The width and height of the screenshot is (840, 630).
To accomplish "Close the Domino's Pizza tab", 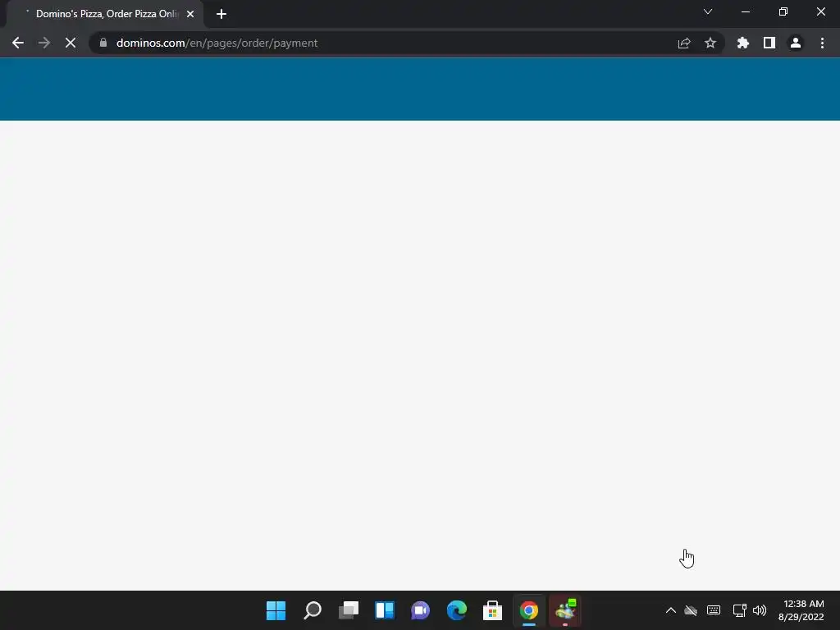I will coord(190,14).
